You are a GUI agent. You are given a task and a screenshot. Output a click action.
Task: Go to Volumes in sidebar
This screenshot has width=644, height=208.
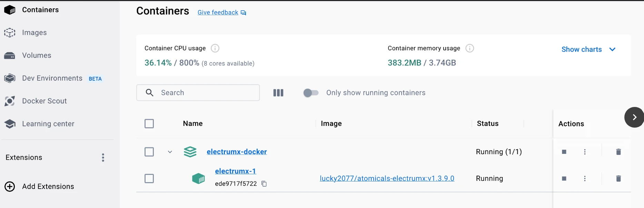pos(36,55)
